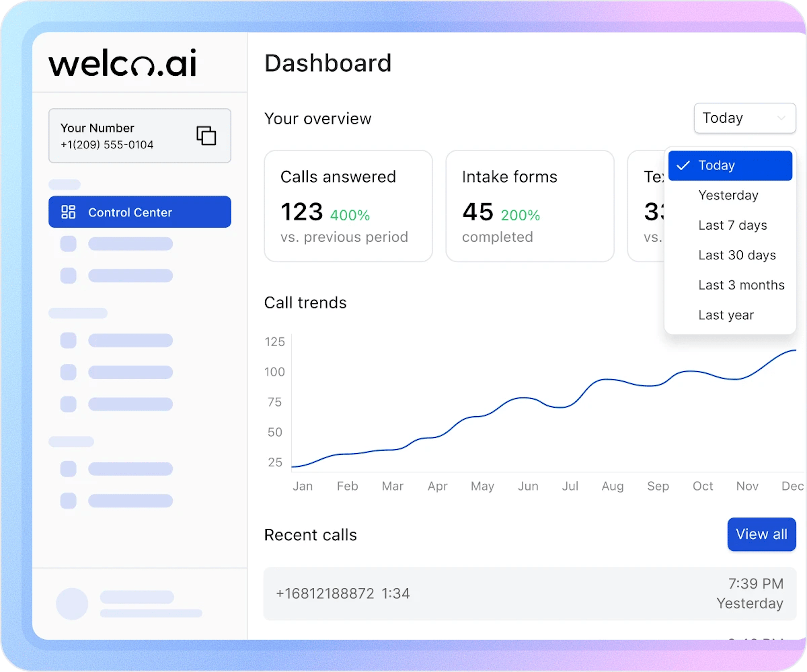This screenshot has width=807, height=672.
Task: Click the second sidebar navigation icon
Action: pyautogui.click(x=68, y=275)
